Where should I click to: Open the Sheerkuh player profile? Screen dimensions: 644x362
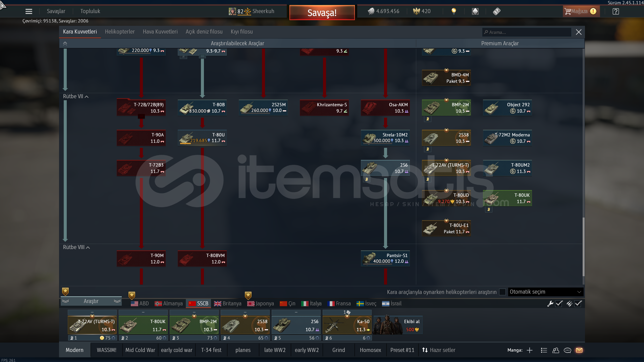pyautogui.click(x=252, y=11)
